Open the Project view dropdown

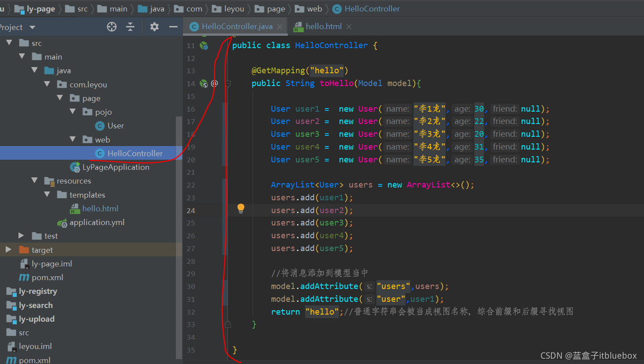[x=32, y=27]
